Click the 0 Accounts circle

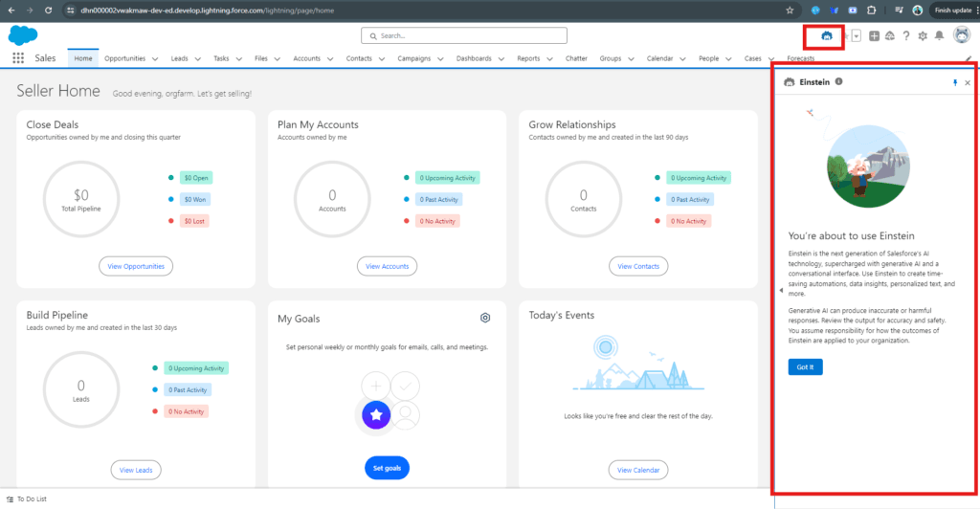tap(332, 199)
